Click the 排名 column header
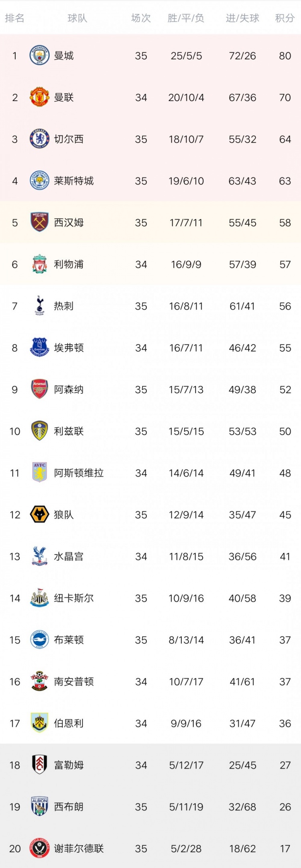The image size is (301, 868). 14,18
